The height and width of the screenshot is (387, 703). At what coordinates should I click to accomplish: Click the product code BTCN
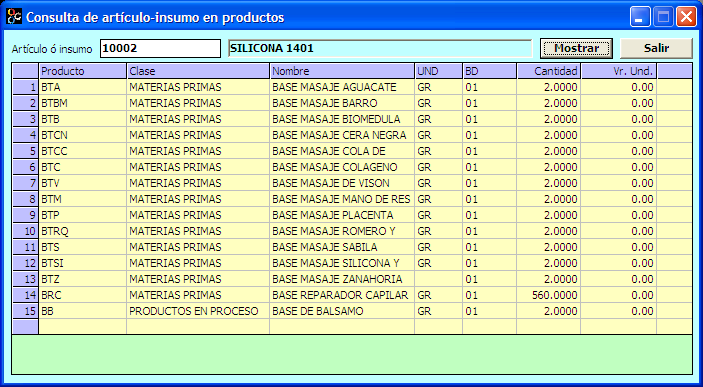tap(82, 135)
